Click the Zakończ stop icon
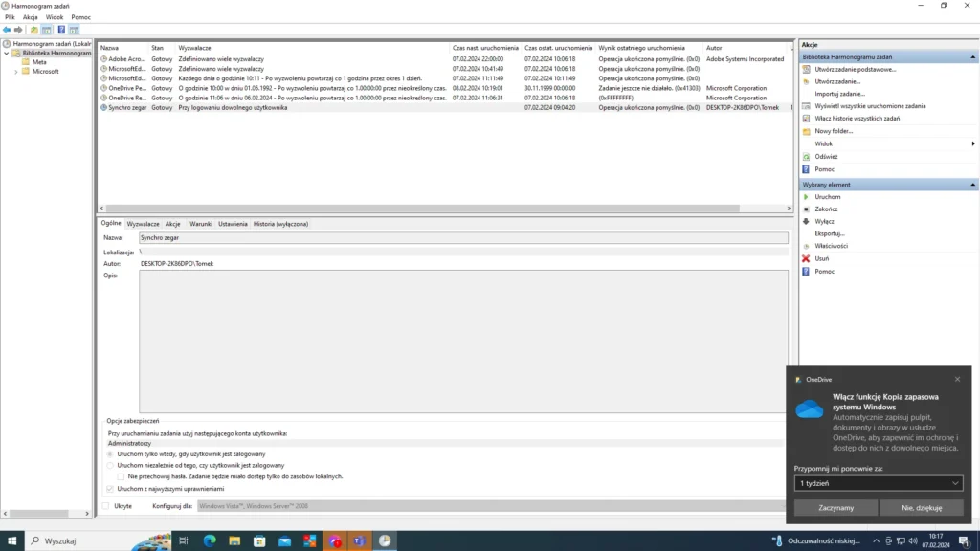980x551 pixels. tap(807, 209)
